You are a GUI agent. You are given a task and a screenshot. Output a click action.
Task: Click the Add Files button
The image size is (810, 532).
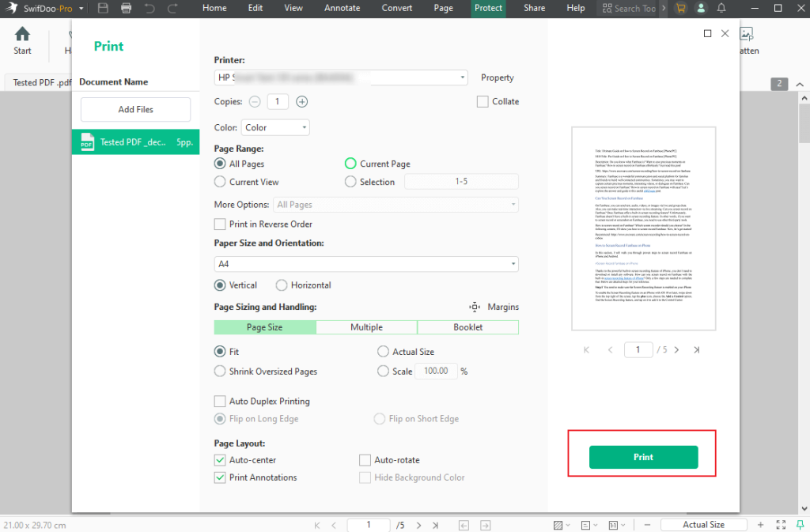pos(135,109)
